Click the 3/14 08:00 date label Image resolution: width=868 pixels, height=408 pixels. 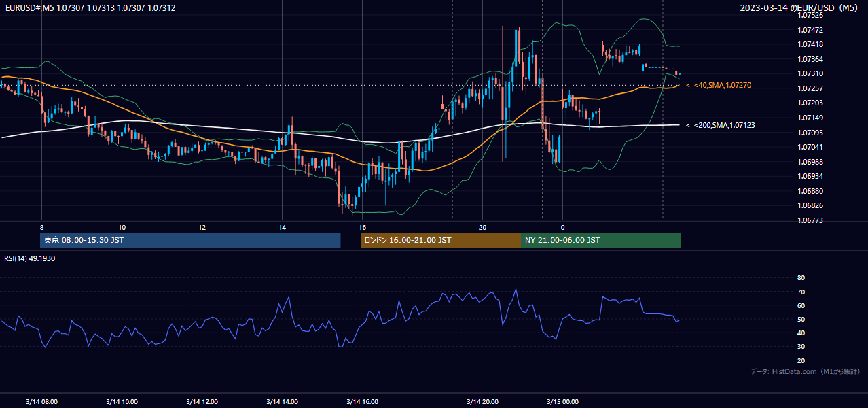coord(42,401)
